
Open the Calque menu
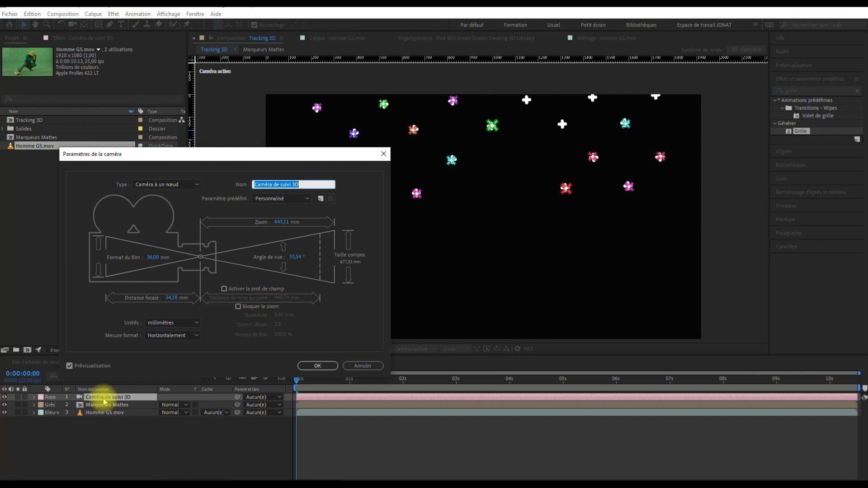(x=93, y=14)
